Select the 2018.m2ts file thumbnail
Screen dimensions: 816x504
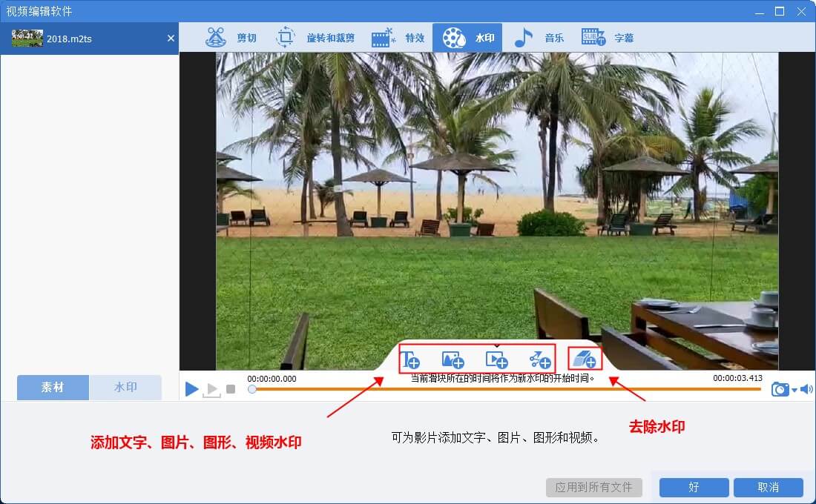pos(27,38)
